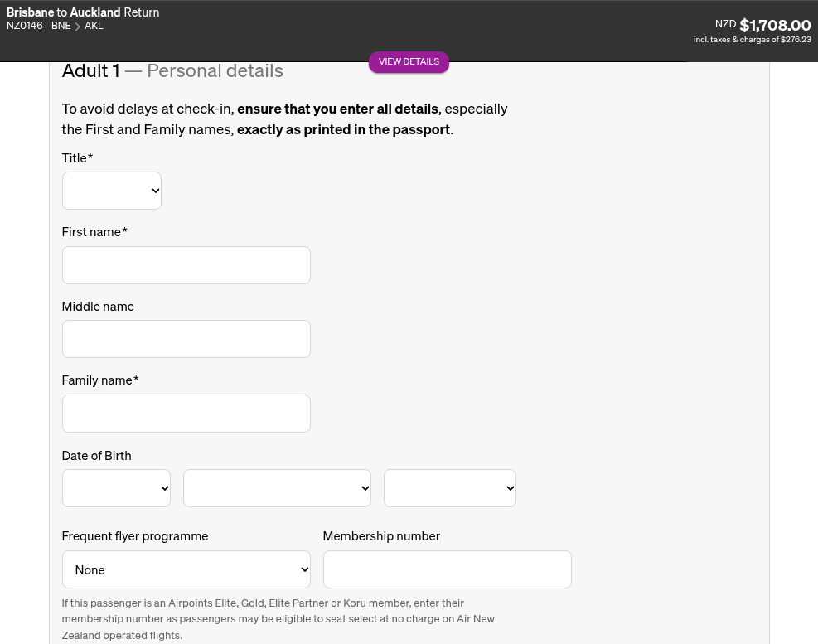
Task: Click the AKL airport code text
Action: click(94, 26)
